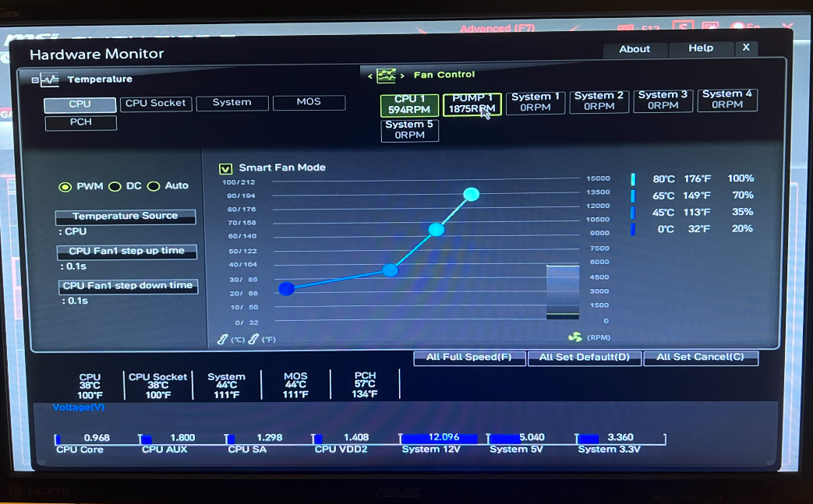Viewport: 813px width, 504px height.
Task: Click the CPU Socket 38°C temperature readout
Action: coord(157,386)
